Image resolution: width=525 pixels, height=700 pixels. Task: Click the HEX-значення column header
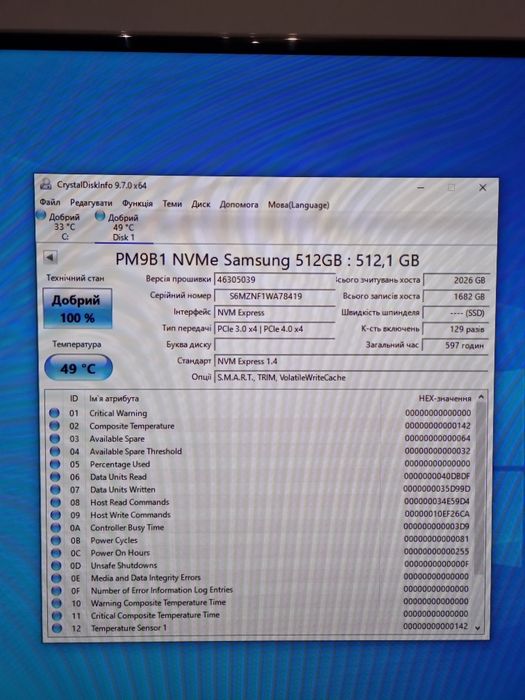(x=445, y=398)
